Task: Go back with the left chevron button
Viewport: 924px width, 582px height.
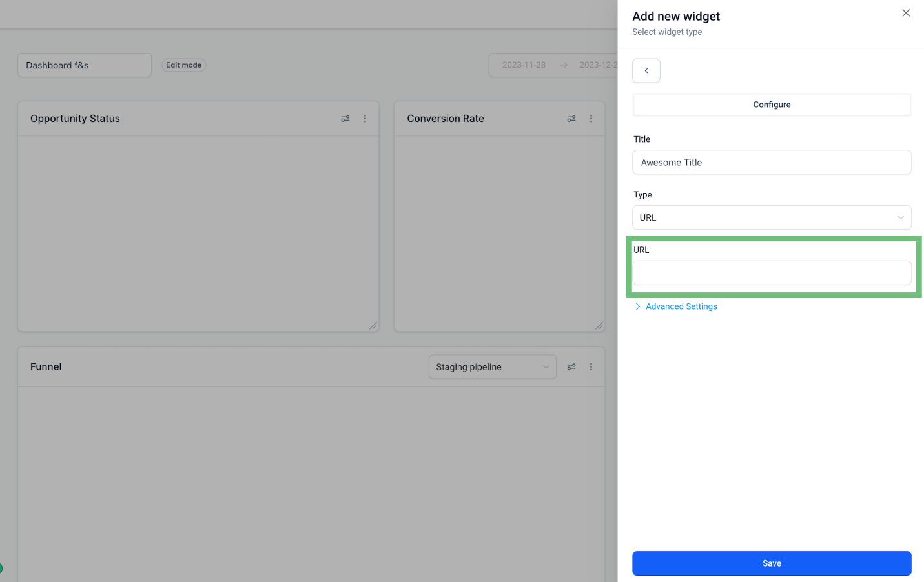Action: (646, 70)
